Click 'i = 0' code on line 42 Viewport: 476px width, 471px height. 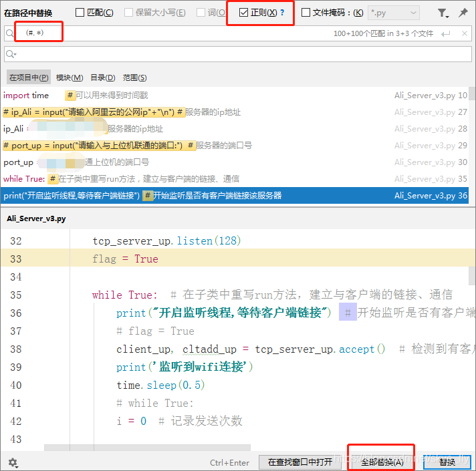pyautogui.click(x=132, y=422)
